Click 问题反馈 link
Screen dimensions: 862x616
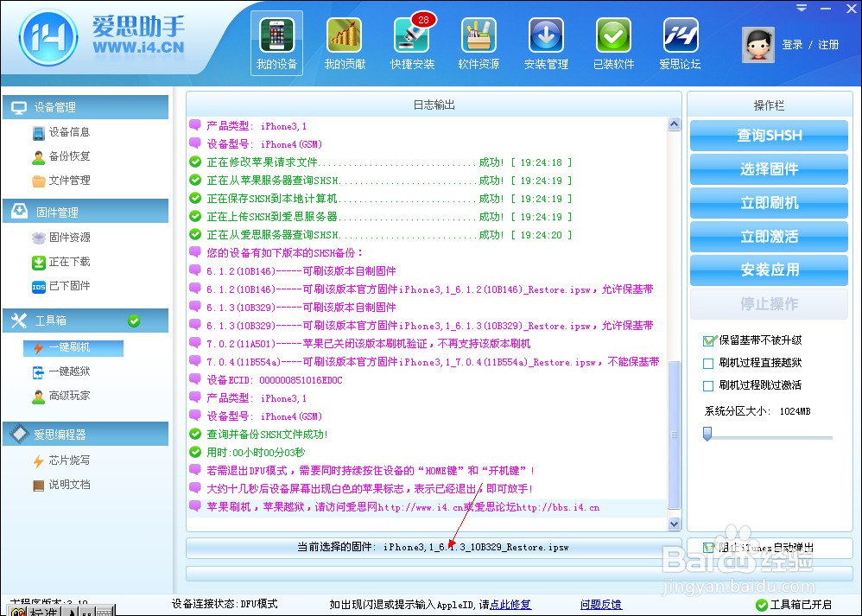pyautogui.click(x=601, y=605)
